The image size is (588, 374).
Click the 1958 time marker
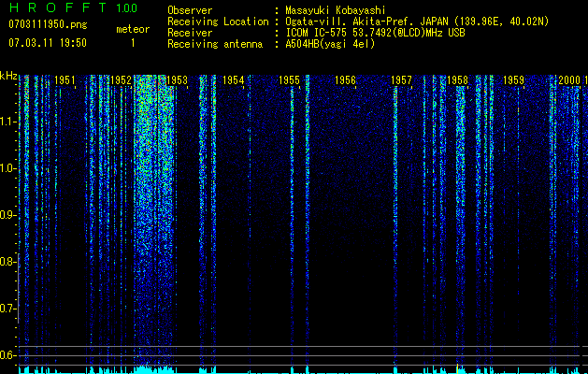[457, 79]
